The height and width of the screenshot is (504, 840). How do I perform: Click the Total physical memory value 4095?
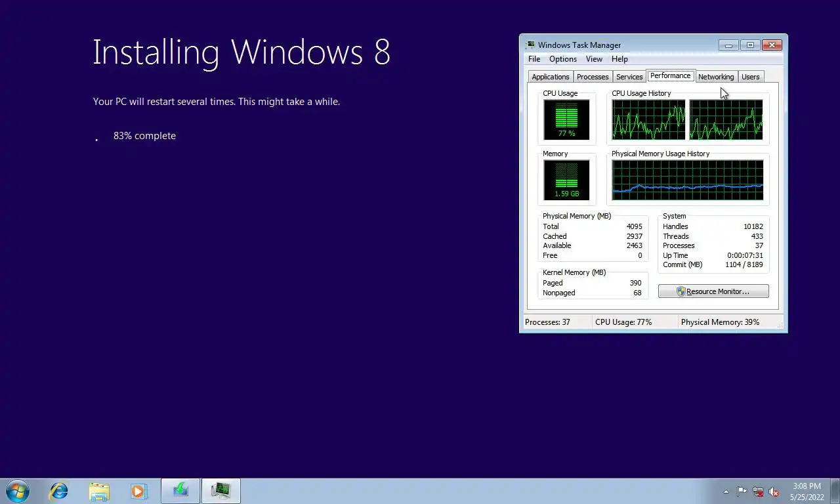point(634,226)
